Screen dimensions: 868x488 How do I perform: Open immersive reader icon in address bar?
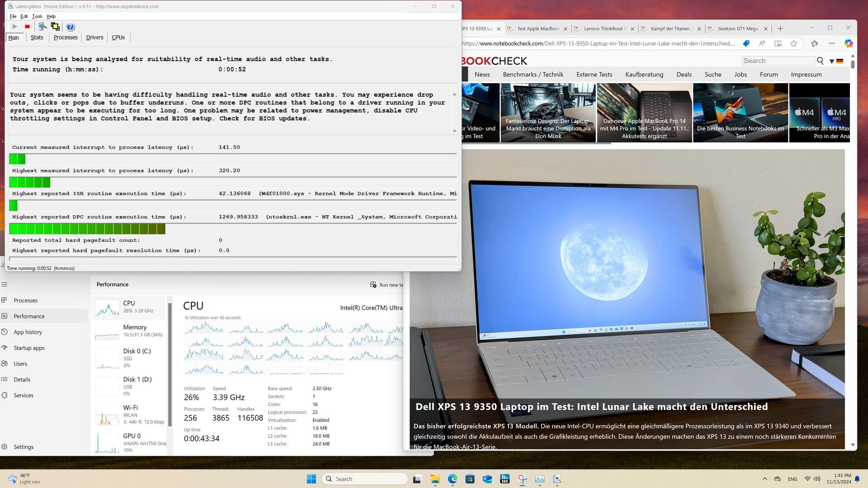pyautogui.click(x=778, y=43)
